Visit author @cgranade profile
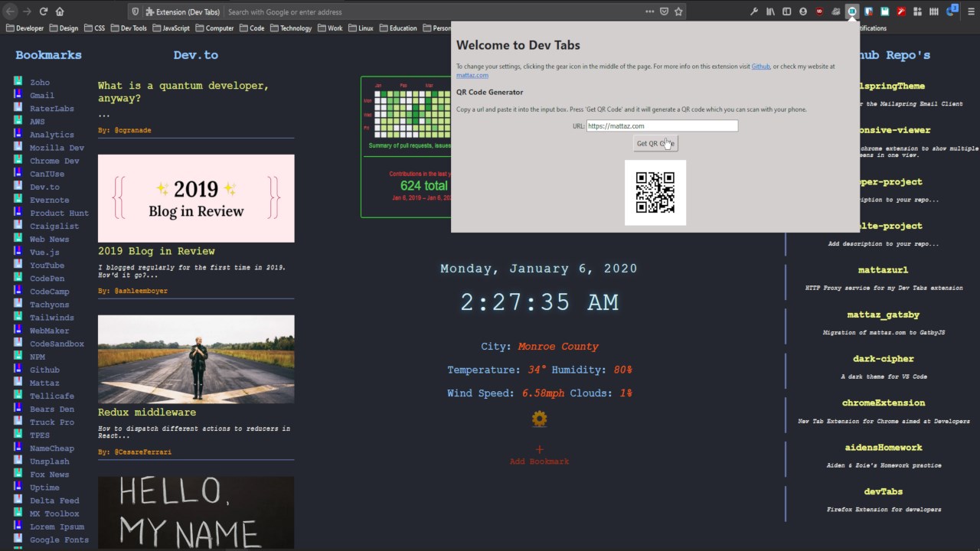The height and width of the screenshot is (551, 980). point(132,130)
